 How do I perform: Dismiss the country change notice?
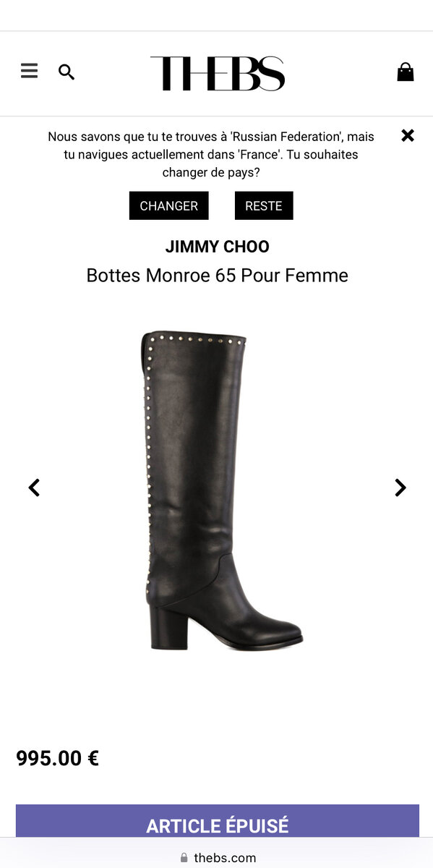(408, 135)
